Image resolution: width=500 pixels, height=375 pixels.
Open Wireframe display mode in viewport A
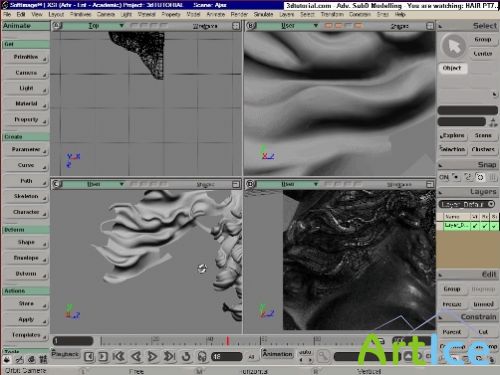click(205, 26)
